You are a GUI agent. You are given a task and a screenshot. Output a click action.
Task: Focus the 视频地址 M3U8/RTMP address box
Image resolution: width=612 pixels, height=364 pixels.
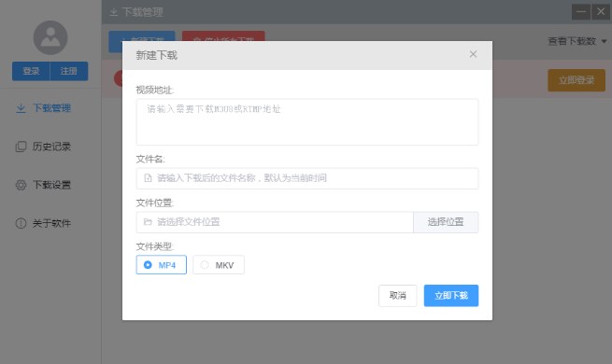pyautogui.click(x=307, y=122)
